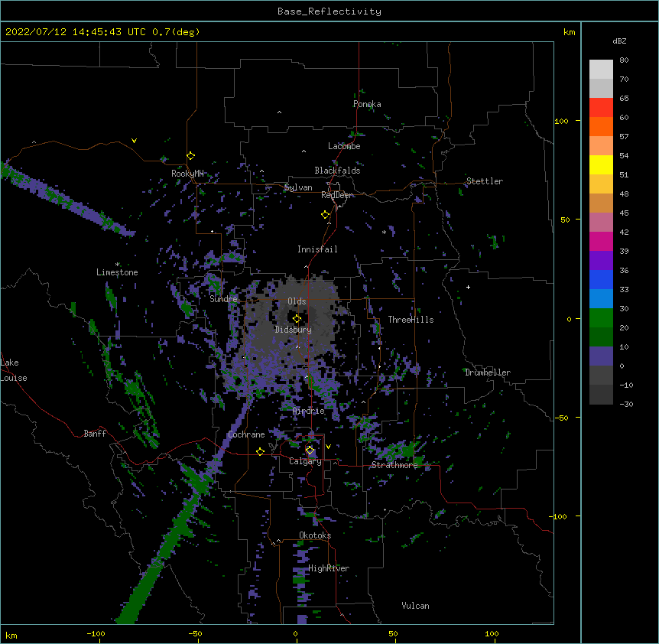659x644 pixels.
Task: Pick the orange 57–60 dBZ legend swatch
Action: (601, 126)
